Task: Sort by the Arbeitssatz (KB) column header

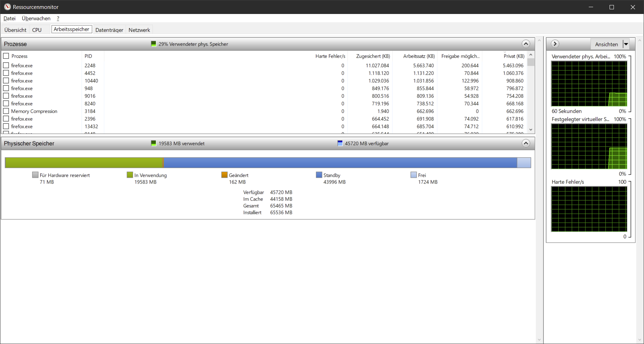Action: point(419,56)
